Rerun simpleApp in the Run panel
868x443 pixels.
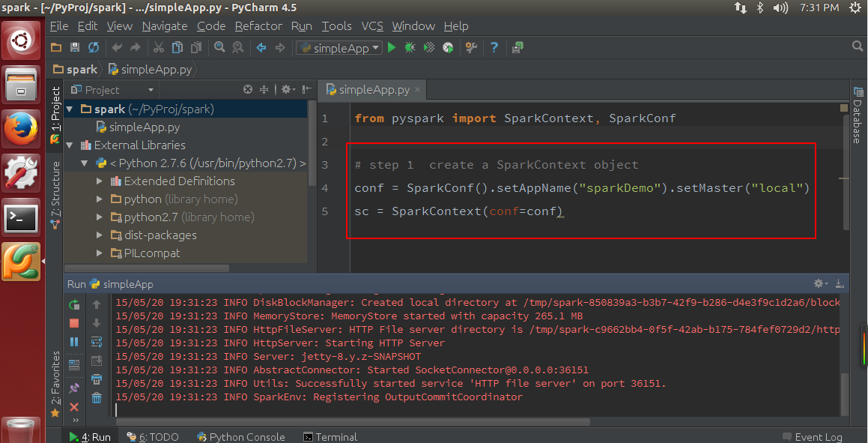point(74,304)
